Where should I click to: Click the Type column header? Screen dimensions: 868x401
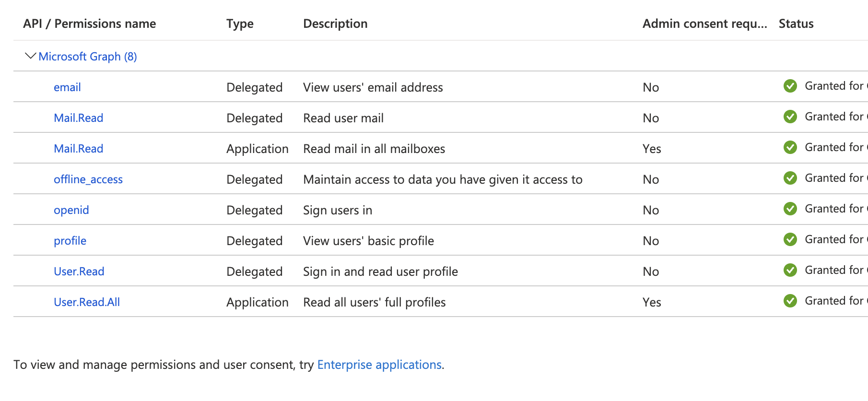click(x=240, y=24)
